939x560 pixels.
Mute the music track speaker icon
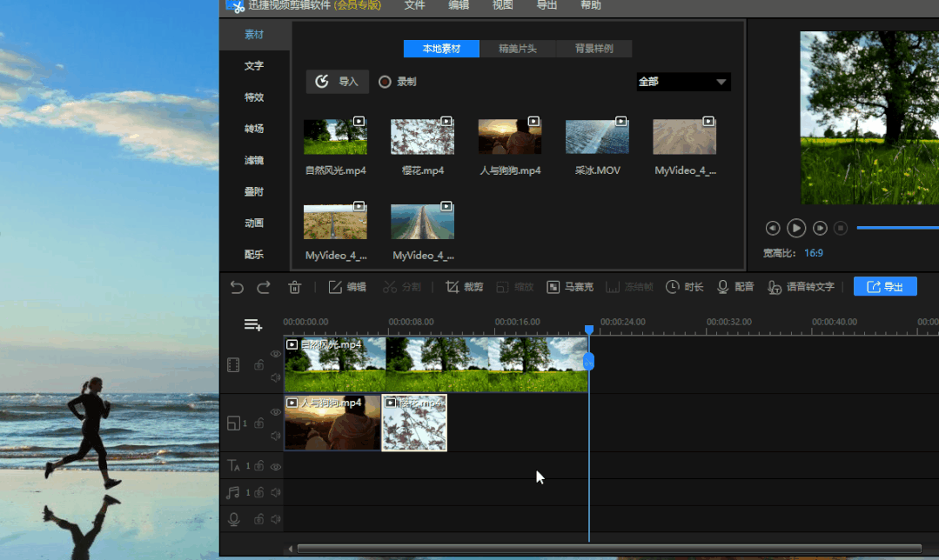pos(276,492)
